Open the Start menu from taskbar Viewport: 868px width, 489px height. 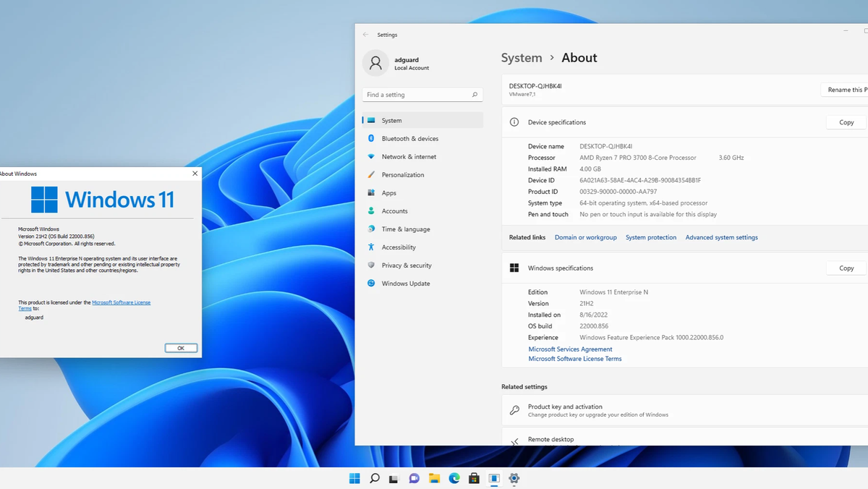[x=354, y=478]
